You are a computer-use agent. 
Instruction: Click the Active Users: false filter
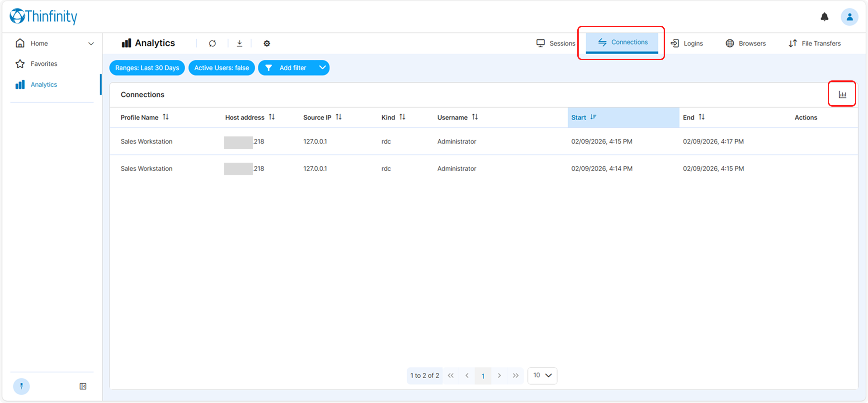(222, 68)
